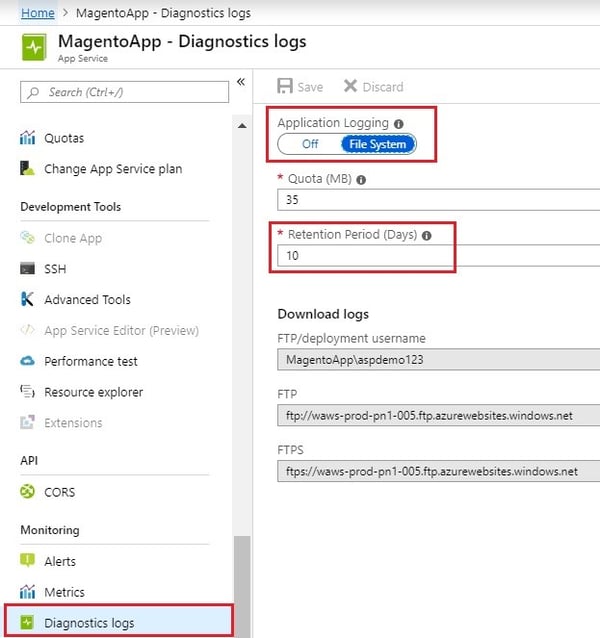This screenshot has height=638, width=600.
Task: Click the MagentoApp App Service header icon
Action: click(34, 48)
